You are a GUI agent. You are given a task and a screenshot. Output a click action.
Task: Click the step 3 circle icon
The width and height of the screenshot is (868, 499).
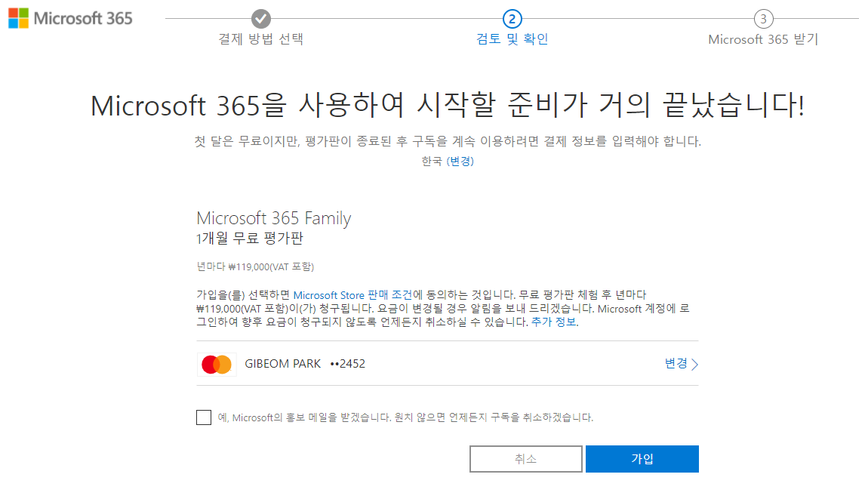pos(763,19)
